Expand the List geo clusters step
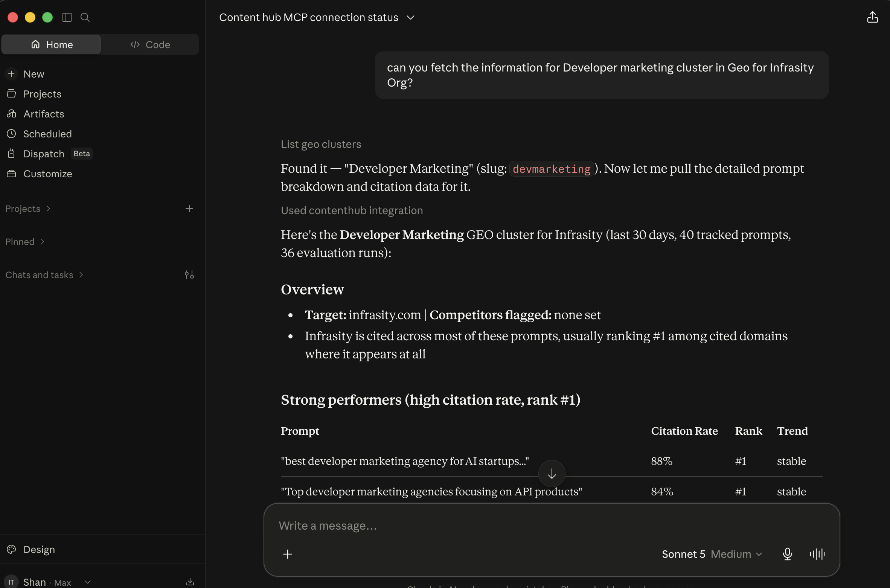This screenshot has height=588, width=890. [321, 144]
